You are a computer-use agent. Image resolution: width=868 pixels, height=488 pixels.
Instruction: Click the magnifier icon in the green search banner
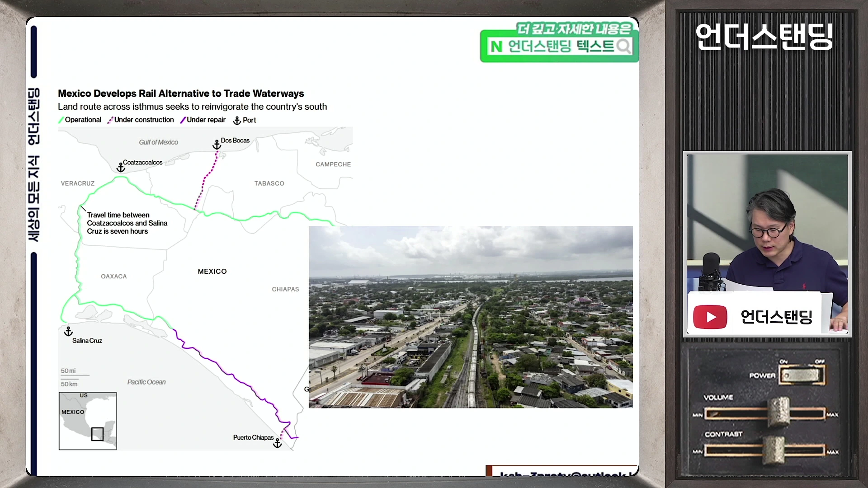(623, 46)
